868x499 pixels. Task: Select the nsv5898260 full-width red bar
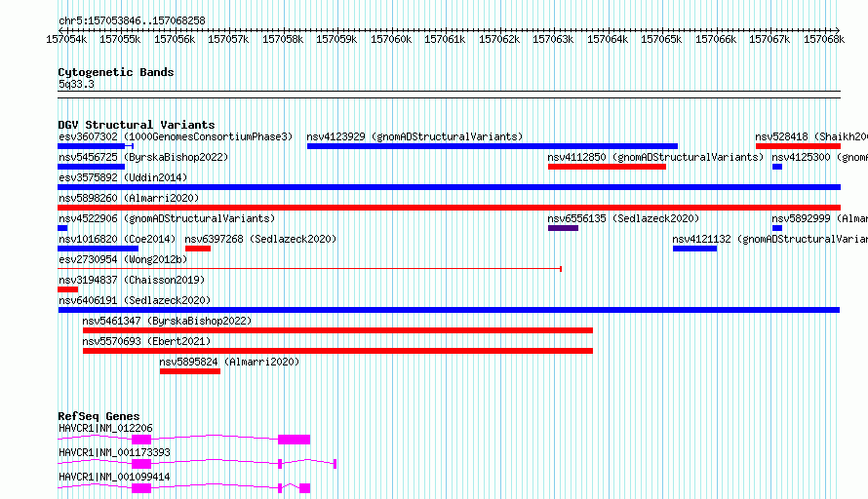[x=449, y=208]
